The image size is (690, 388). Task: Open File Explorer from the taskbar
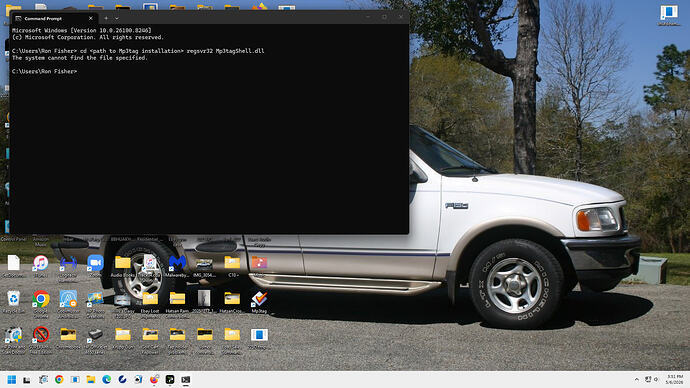91,380
